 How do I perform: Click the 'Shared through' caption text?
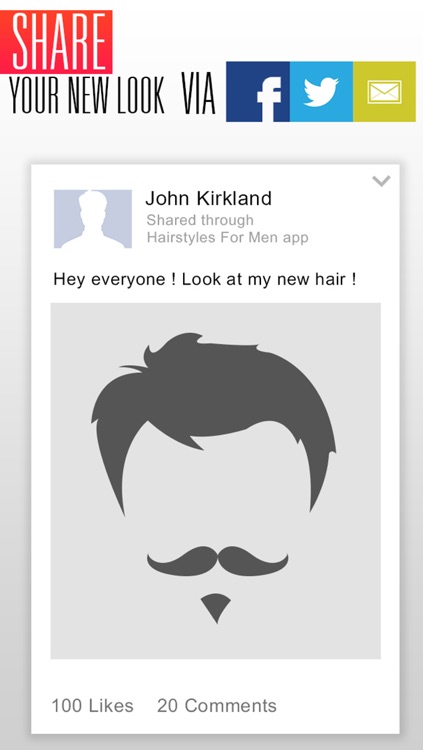click(x=200, y=221)
